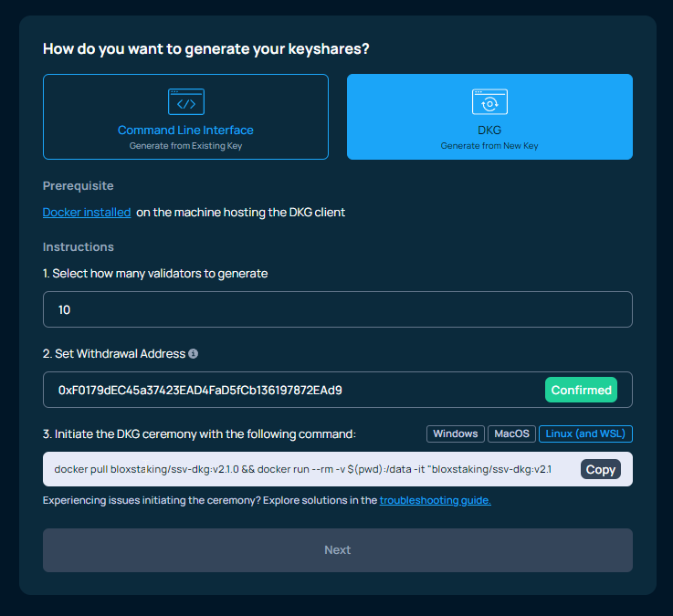Viewport: 673px width, 616px height.
Task: Click the 'Generate from Existing Key' subtitle
Action: coord(186,146)
